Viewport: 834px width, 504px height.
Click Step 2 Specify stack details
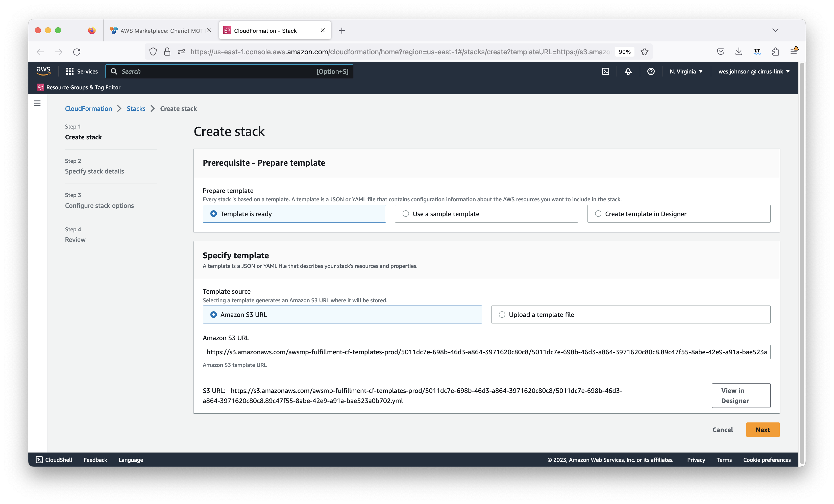[94, 166]
